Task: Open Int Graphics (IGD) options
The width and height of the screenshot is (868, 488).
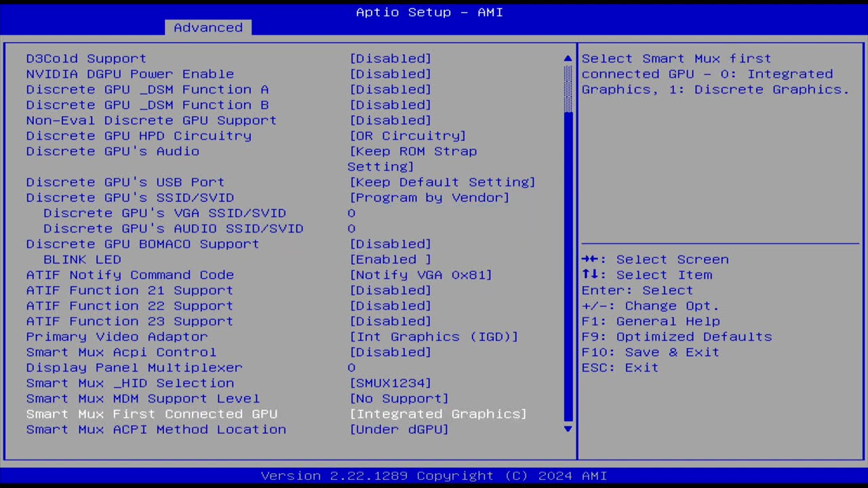Action: (x=434, y=336)
